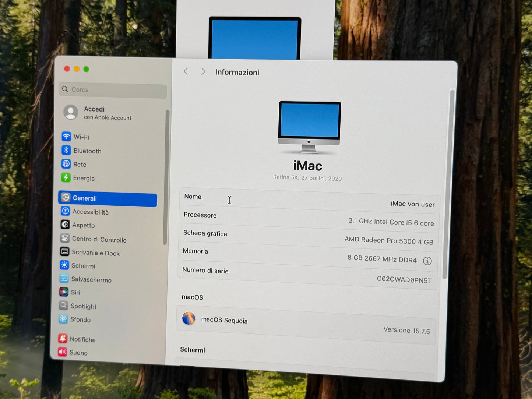Open the Centro di Controllo label
532x399 pixels.
click(99, 239)
